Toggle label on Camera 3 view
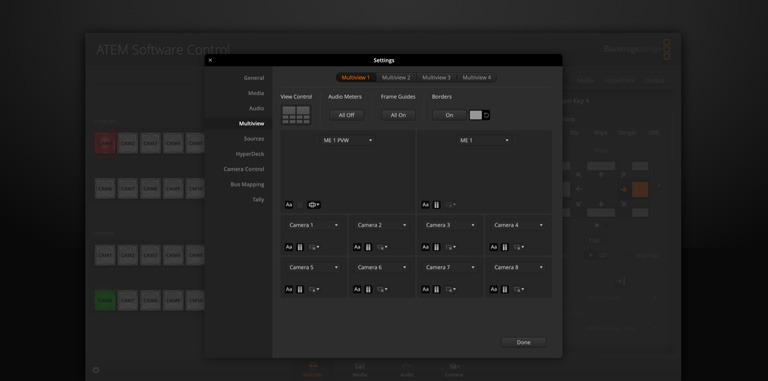This screenshot has width=768, height=381. pos(425,247)
